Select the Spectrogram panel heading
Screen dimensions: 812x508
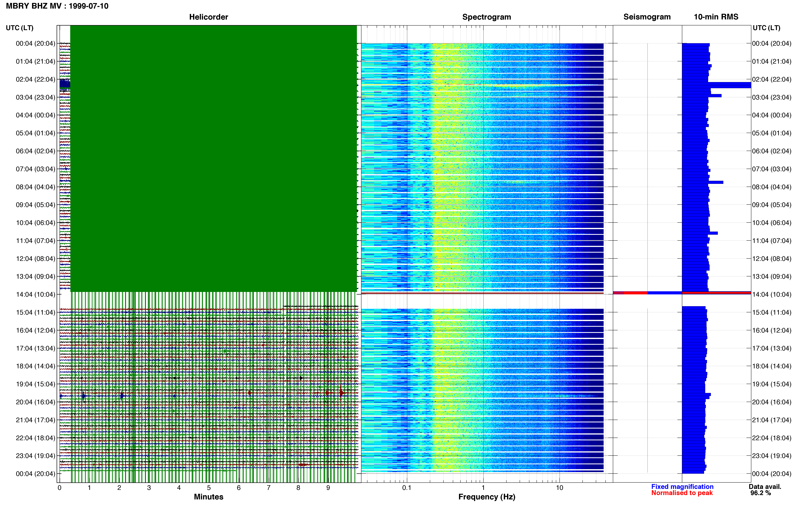pyautogui.click(x=487, y=17)
